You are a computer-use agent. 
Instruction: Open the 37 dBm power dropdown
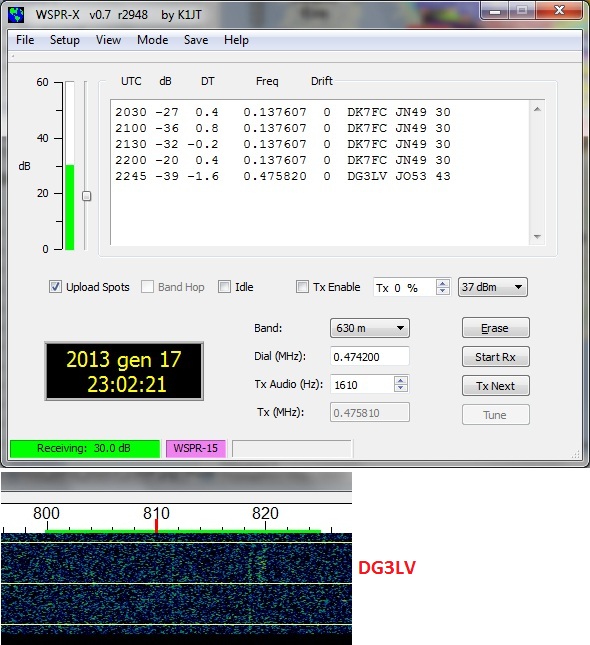(x=493, y=287)
